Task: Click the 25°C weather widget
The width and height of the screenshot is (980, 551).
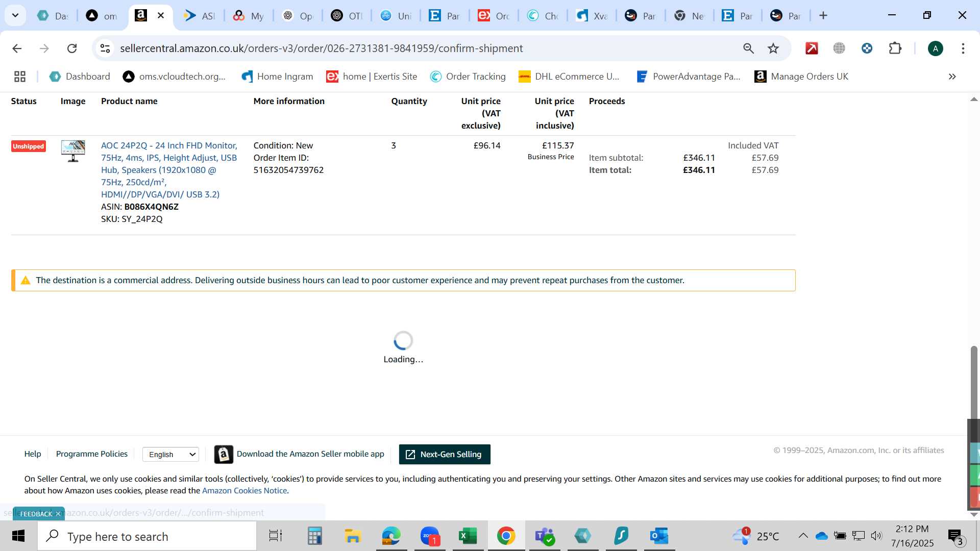Action: coord(756,536)
